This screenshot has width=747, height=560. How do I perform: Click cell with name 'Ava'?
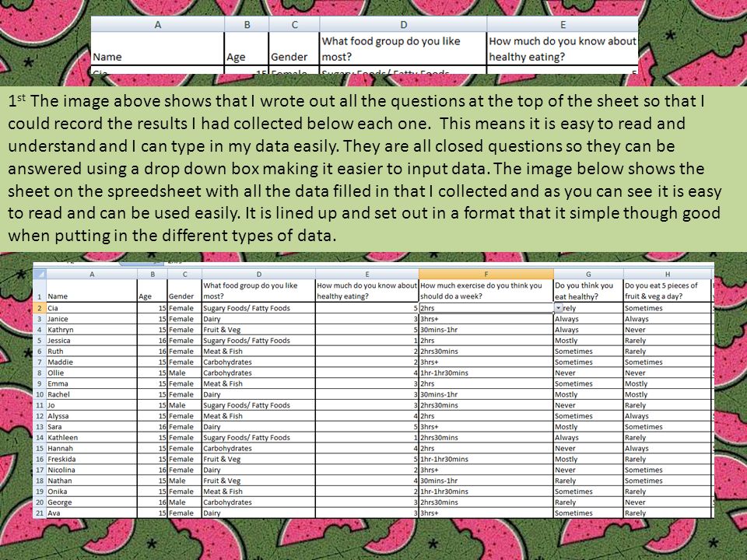pos(92,513)
